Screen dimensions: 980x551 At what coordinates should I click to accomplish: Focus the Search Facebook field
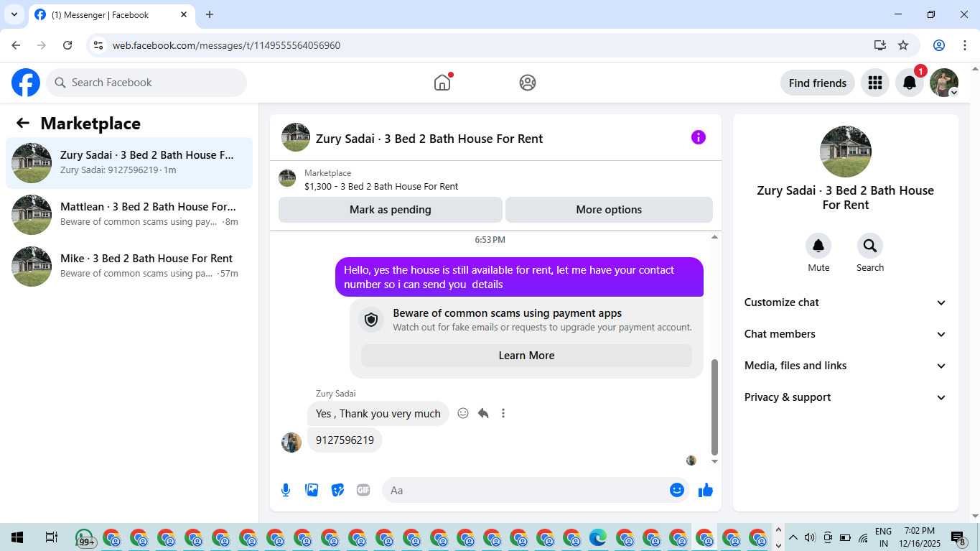point(146,83)
